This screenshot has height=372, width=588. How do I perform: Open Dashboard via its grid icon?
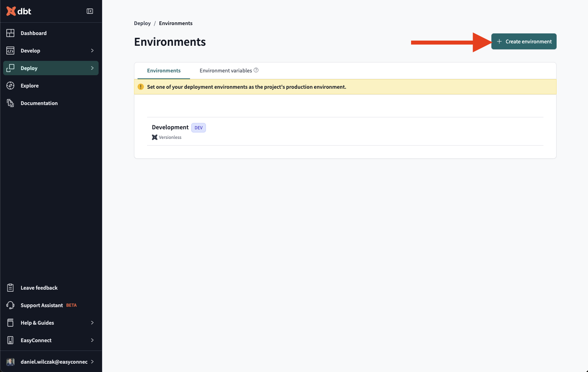pyautogui.click(x=10, y=33)
